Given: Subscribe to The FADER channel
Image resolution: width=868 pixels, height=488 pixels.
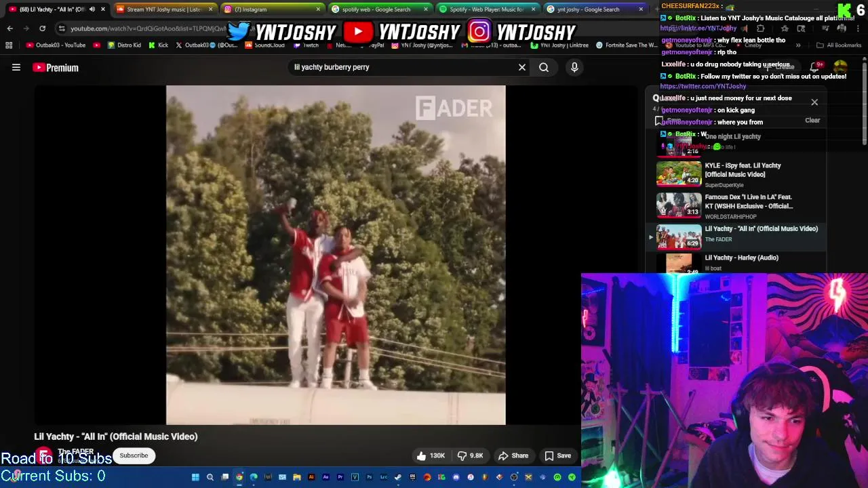Looking at the screenshot, I should pos(134,455).
